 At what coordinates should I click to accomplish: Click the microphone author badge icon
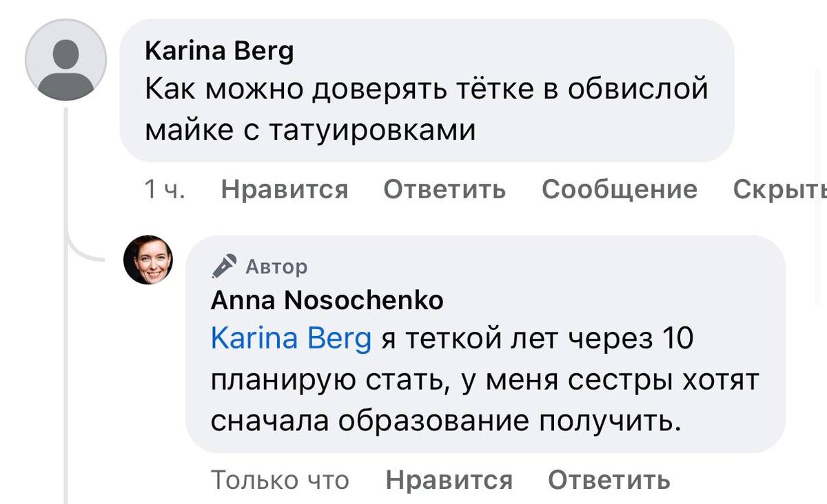pos(224,266)
